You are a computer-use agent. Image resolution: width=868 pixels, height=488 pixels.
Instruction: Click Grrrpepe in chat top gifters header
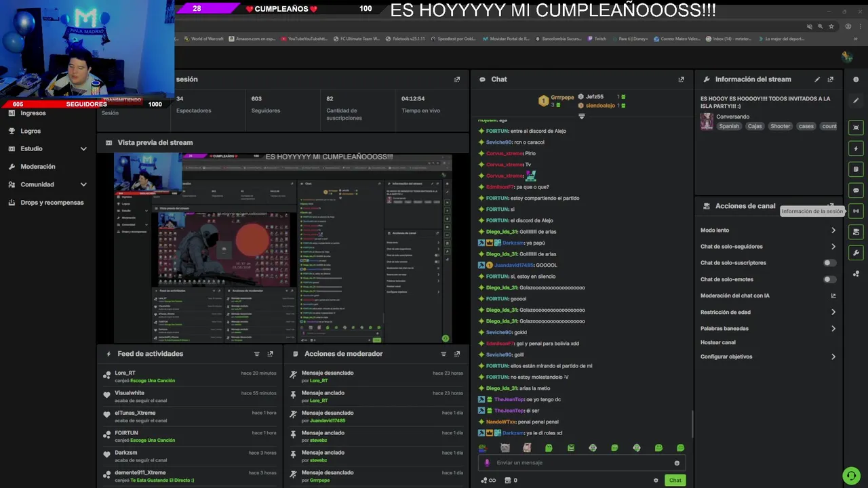pyautogui.click(x=564, y=97)
